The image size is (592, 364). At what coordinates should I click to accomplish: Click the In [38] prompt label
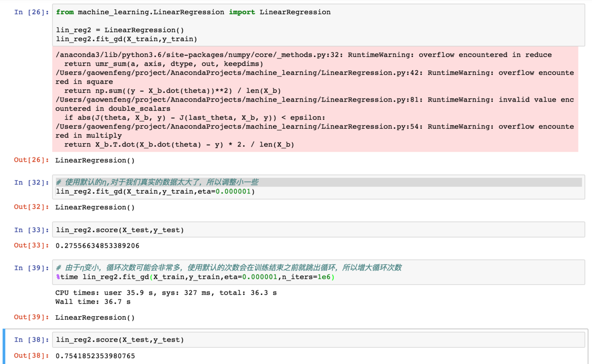(x=32, y=340)
